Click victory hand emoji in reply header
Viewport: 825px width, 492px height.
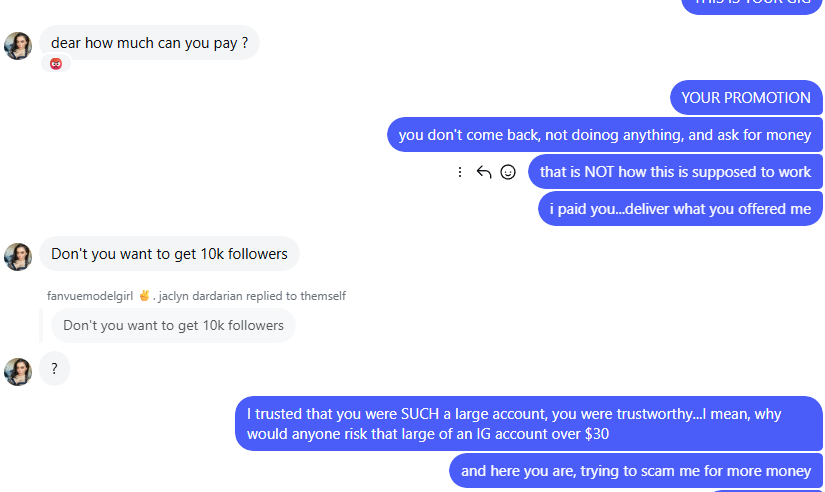point(144,296)
